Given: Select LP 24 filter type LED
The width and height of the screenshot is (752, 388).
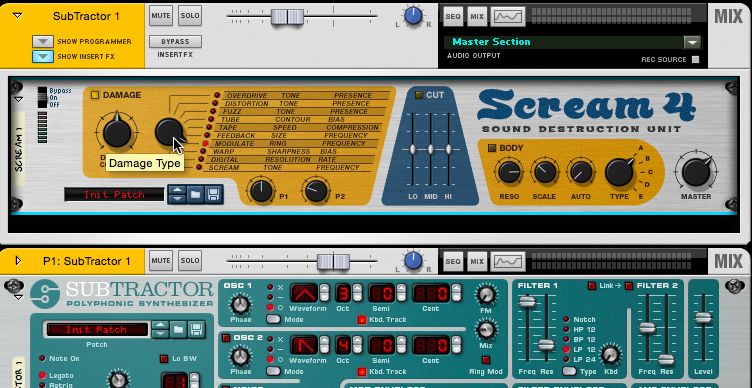Looking at the screenshot, I should [x=566, y=359].
